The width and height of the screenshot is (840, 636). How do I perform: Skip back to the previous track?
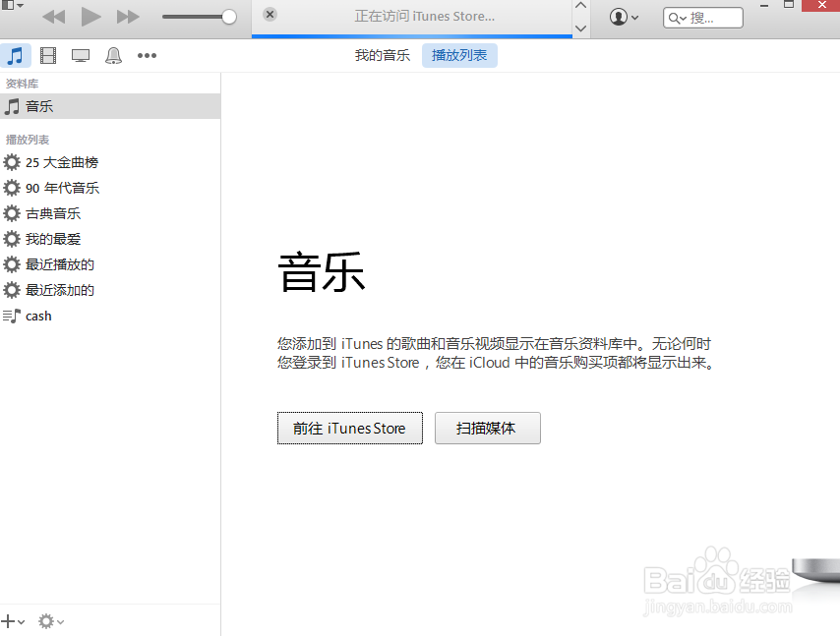click(x=53, y=17)
